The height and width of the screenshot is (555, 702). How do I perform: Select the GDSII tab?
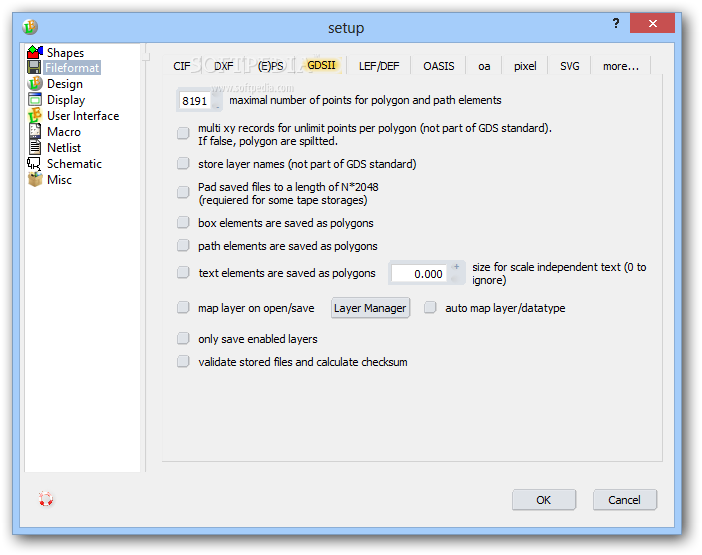[321, 65]
